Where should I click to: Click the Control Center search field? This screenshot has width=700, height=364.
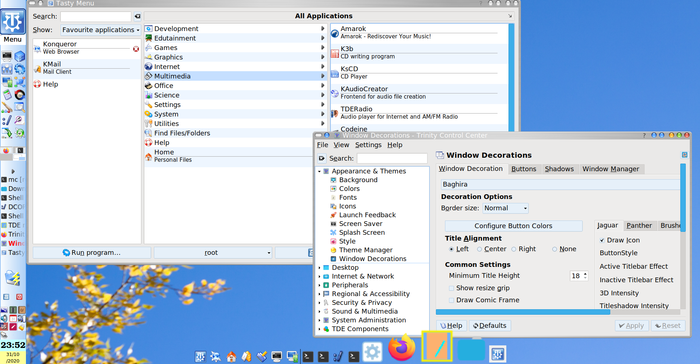click(392, 158)
